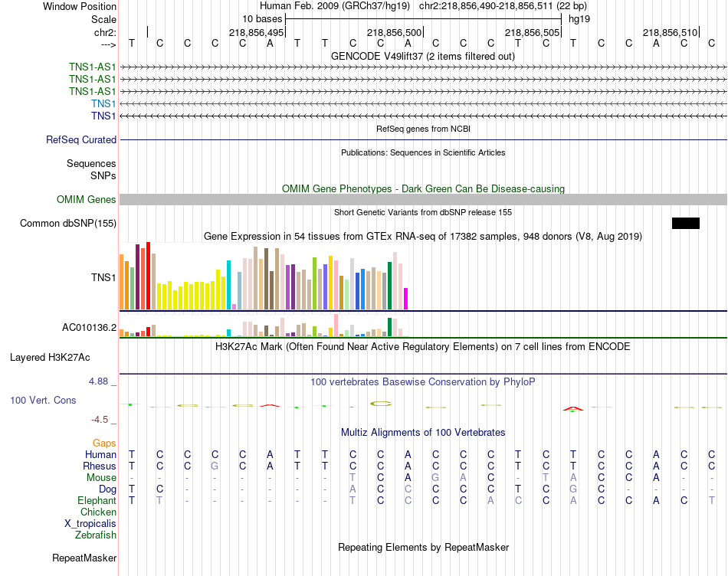This screenshot has width=728, height=576.
Task: Click Publications: Sequences in Scientific Articles title
Action: coord(423,152)
